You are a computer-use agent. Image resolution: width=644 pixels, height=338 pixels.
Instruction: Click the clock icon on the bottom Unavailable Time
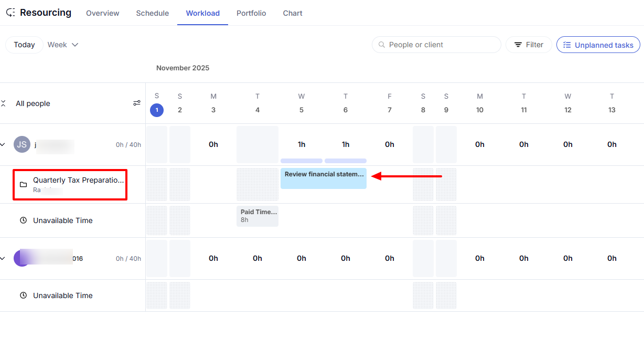[x=23, y=295]
